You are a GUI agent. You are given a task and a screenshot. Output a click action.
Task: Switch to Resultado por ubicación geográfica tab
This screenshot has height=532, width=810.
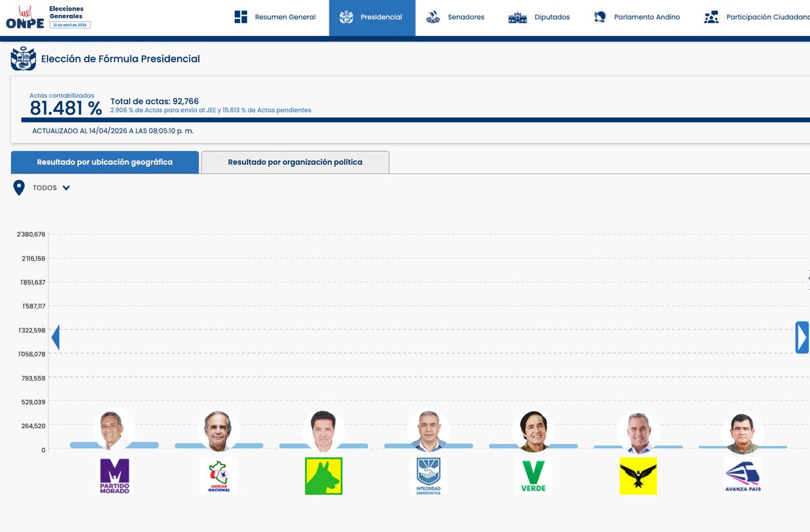[x=105, y=162]
